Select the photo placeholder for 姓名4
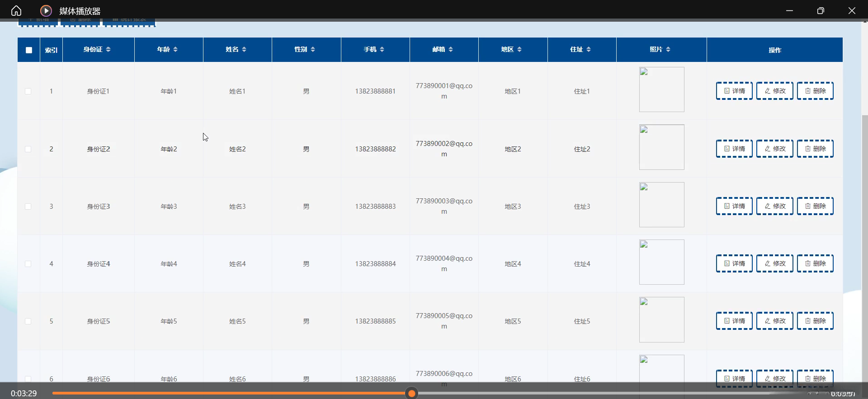The height and width of the screenshot is (399, 868). tap(661, 262)
